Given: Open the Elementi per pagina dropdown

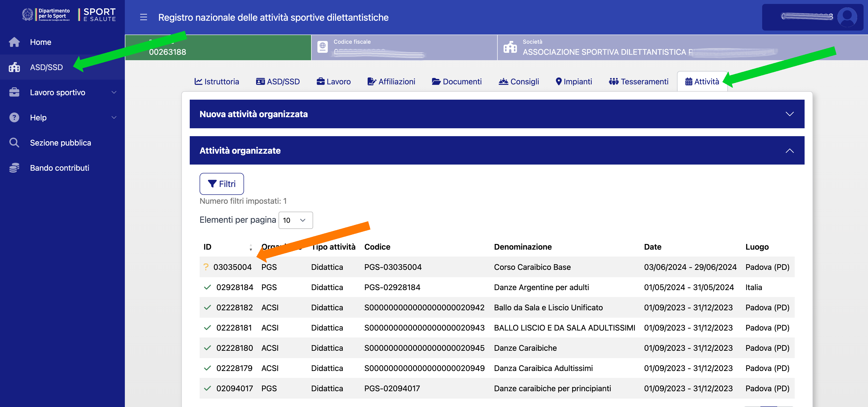Looking at the screenshot, I should click(x=296, y=220).
